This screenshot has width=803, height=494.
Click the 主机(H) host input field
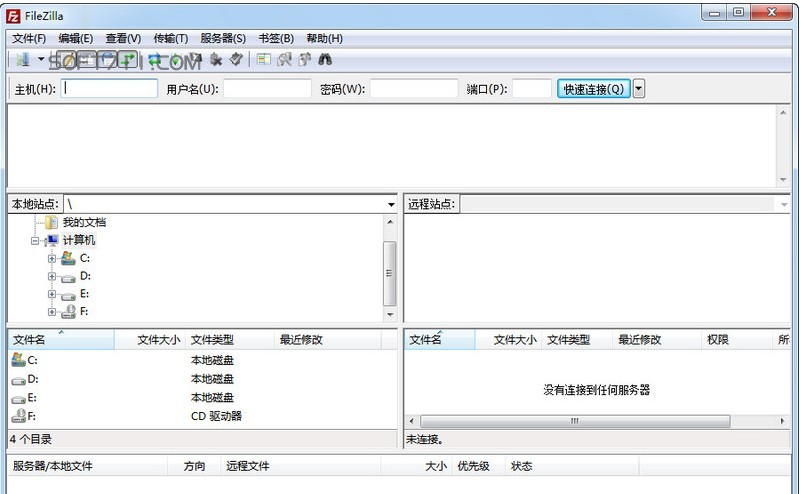pos(109,89)
